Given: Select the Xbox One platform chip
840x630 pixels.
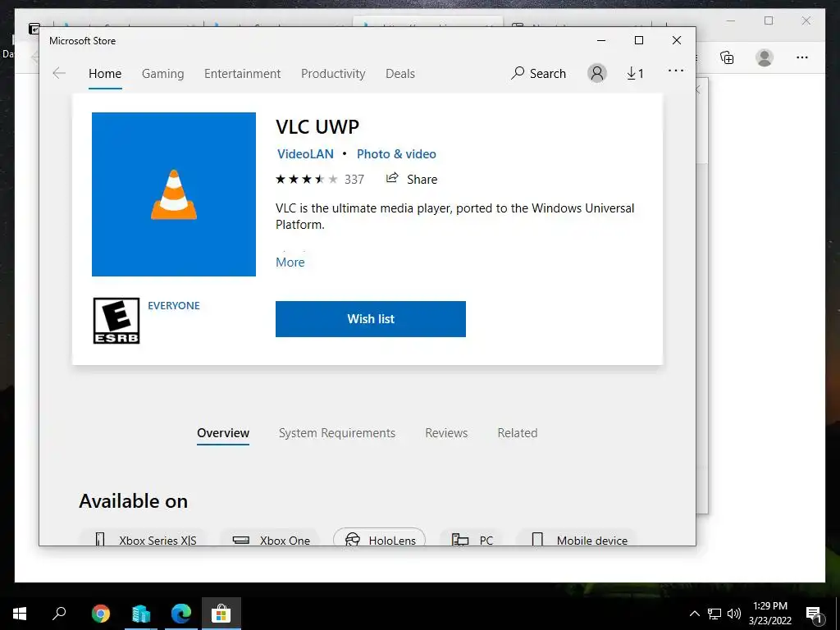Looking at the screenshot, I should (271, 538).
